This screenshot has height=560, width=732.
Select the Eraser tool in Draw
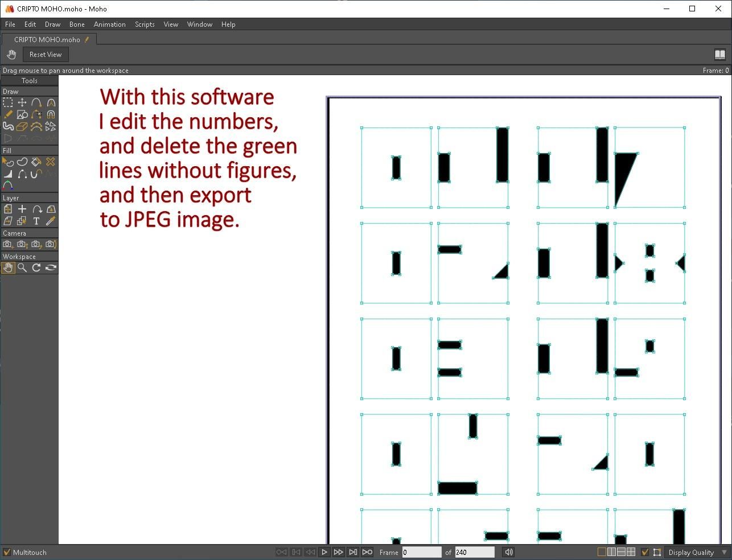coord(22,126)
